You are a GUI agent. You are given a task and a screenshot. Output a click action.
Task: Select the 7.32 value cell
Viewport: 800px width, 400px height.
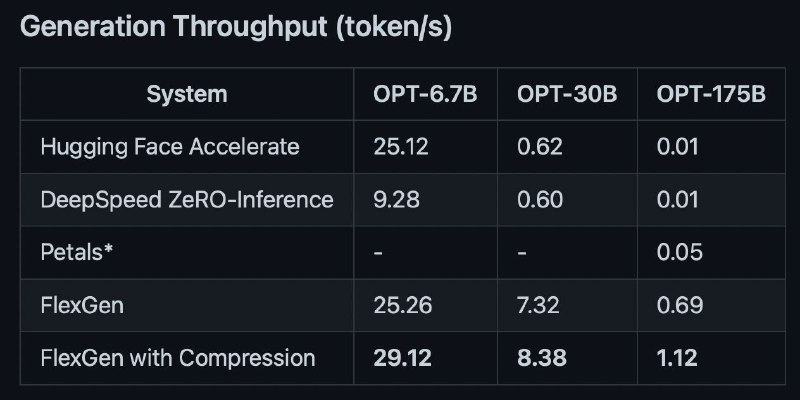coord(538,306)
